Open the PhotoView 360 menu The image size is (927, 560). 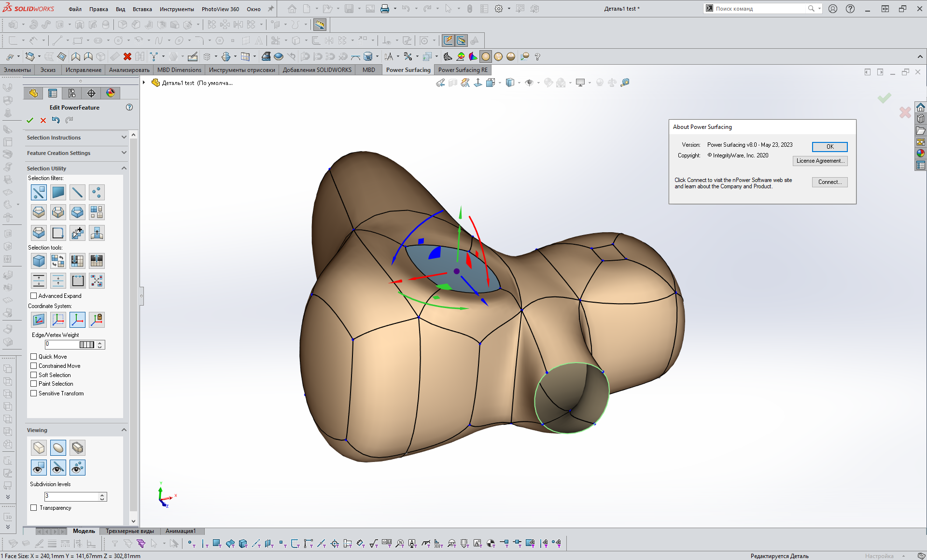point(220,9)
